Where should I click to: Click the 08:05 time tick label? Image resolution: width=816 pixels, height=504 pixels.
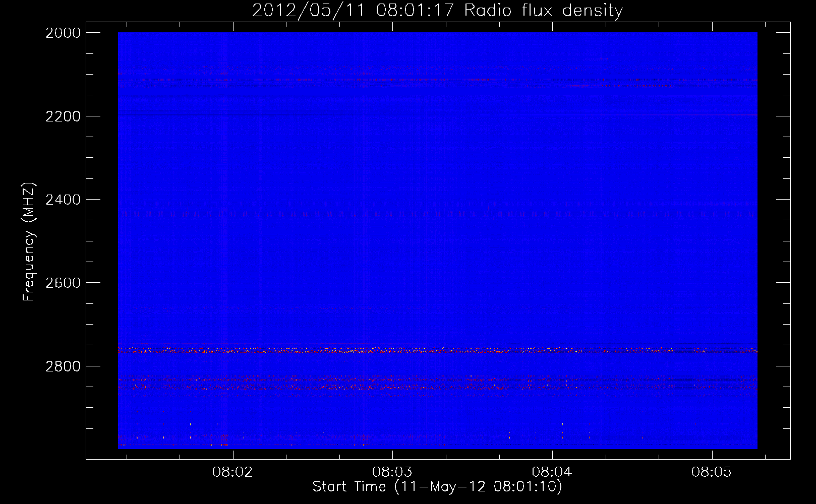pyautogui.click(x=711, y=472)
